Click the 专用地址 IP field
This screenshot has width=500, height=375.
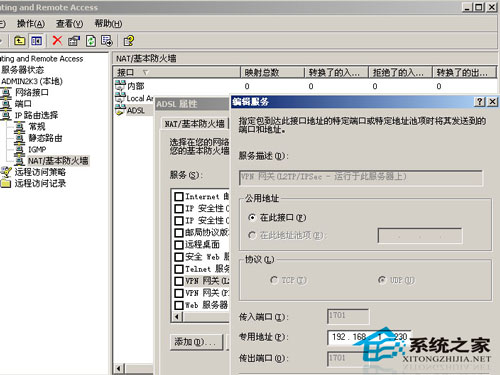click(369, 337)
